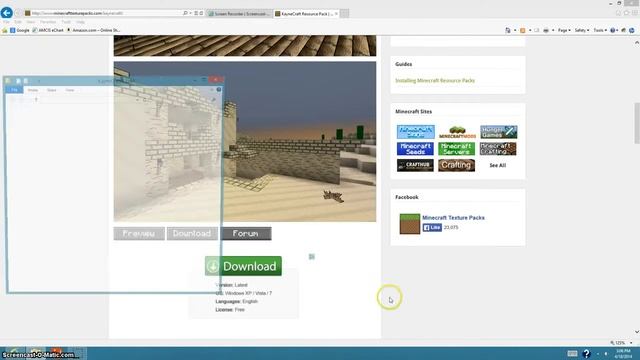The width and height of the screenshot is (640, 360).
Task: Open Minecraft Texture Packs Facebook link
Action: 453,218
